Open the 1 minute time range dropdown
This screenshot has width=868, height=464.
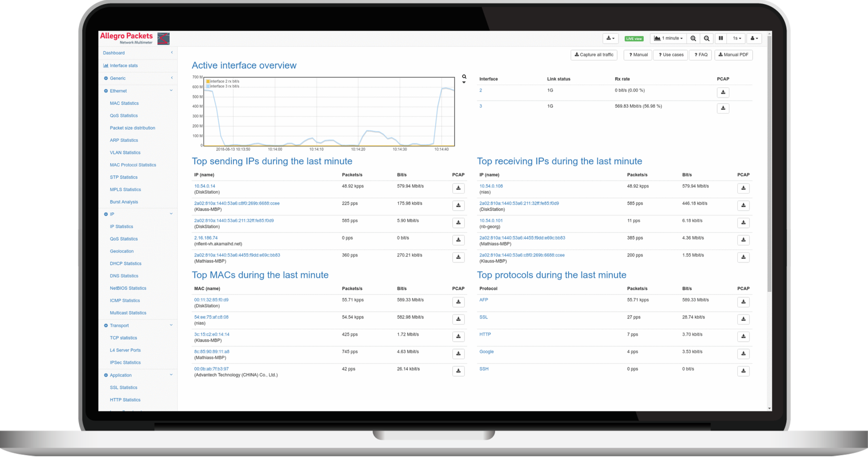pyautogui.click(x=669, y=39)
